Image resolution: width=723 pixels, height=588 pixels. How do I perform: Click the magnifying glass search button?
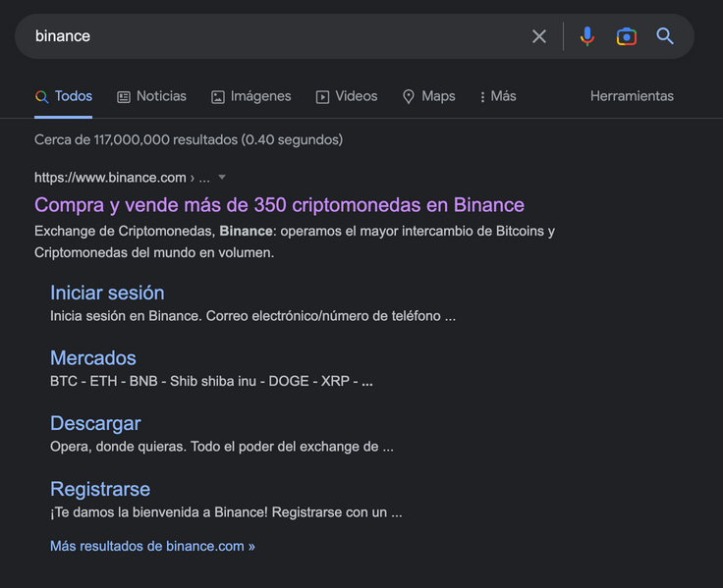tap(665, 36)
